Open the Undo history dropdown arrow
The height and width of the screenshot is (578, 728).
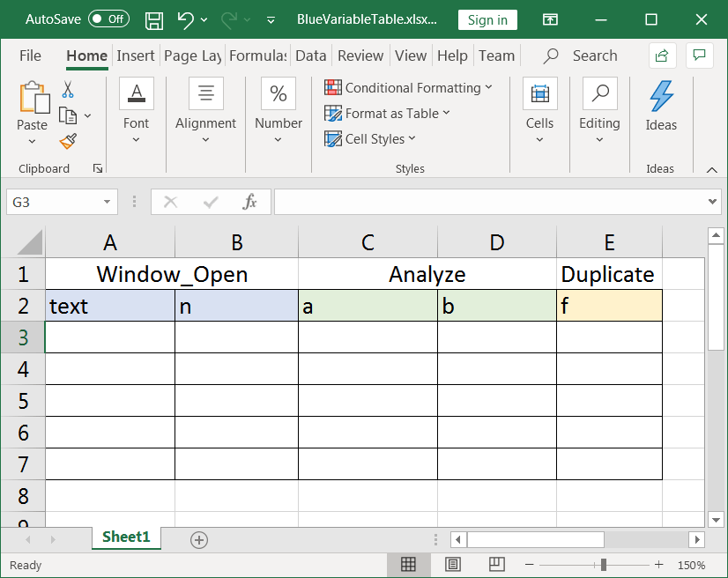tap(204, 20)
